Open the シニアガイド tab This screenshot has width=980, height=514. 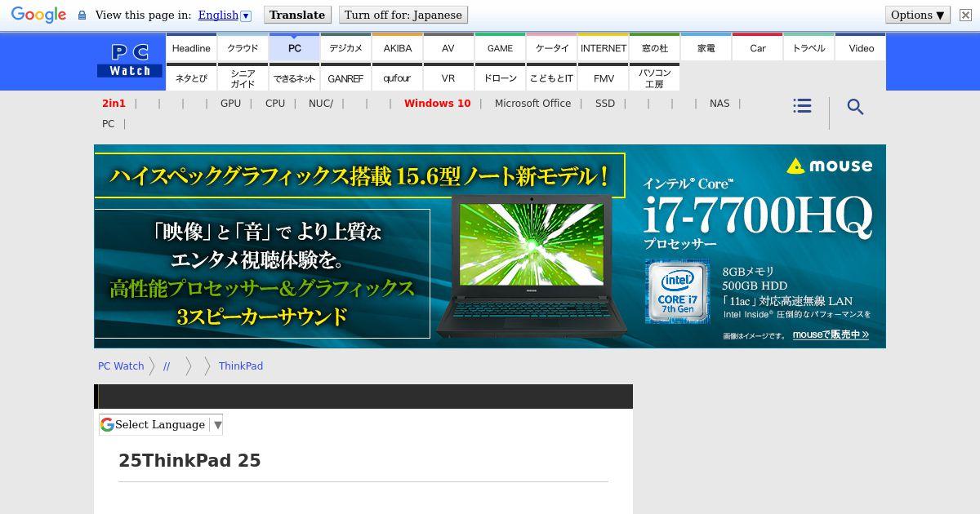[243, 78]
